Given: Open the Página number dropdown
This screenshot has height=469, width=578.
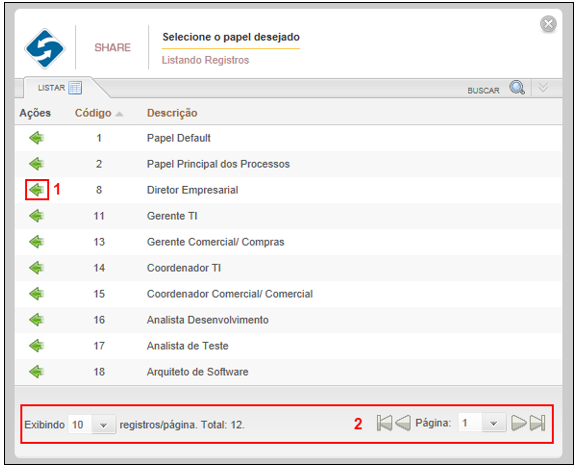Looking at the screenshot, I should 494,423.
